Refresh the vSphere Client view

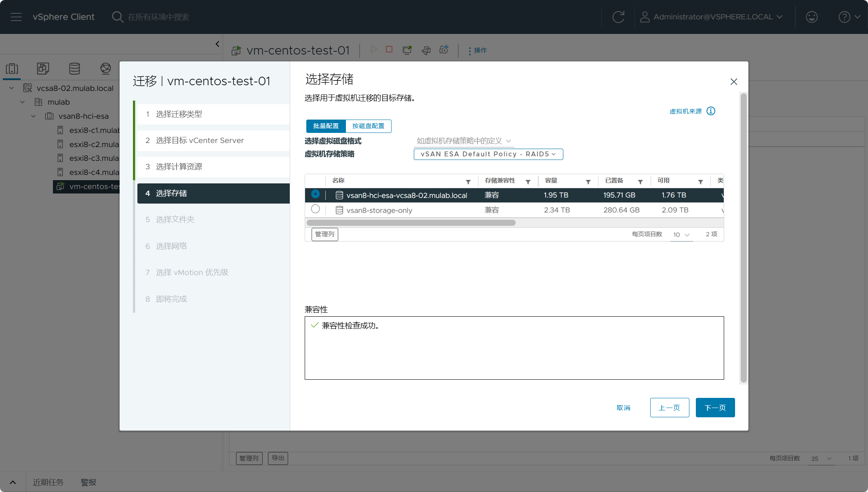pos(618,17)
